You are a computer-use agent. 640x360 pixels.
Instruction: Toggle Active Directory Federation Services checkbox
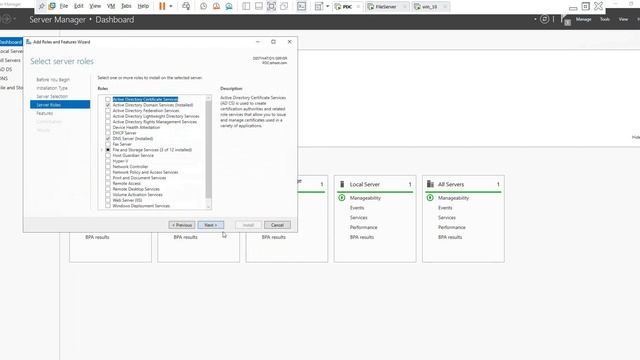[x=108, y=111]
